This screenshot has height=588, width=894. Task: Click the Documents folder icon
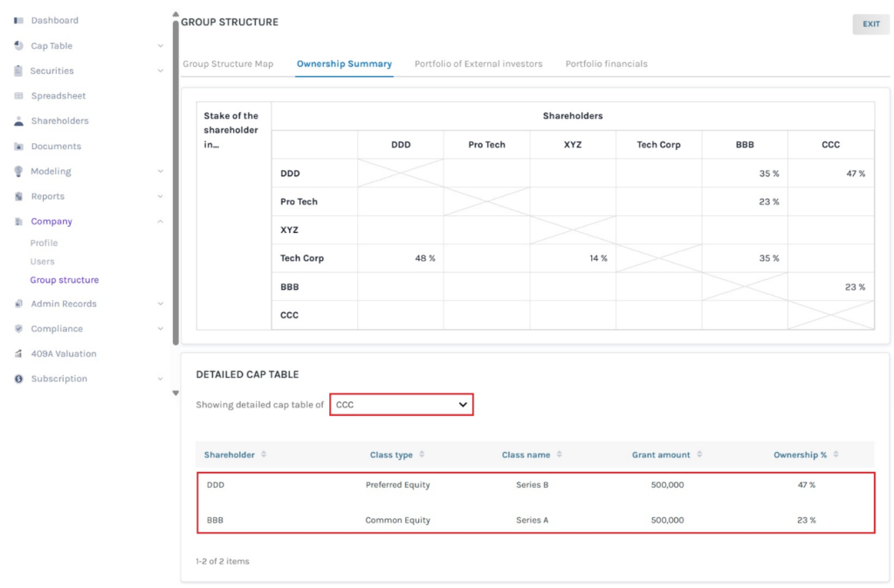pos(18,147)
